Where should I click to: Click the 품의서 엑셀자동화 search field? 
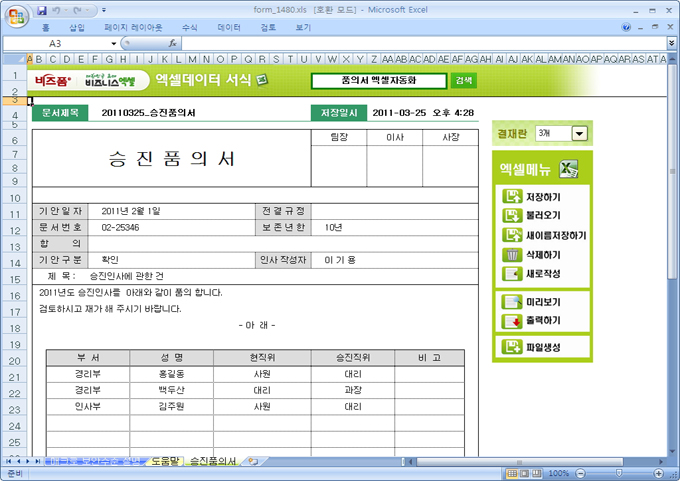[379, 81]
